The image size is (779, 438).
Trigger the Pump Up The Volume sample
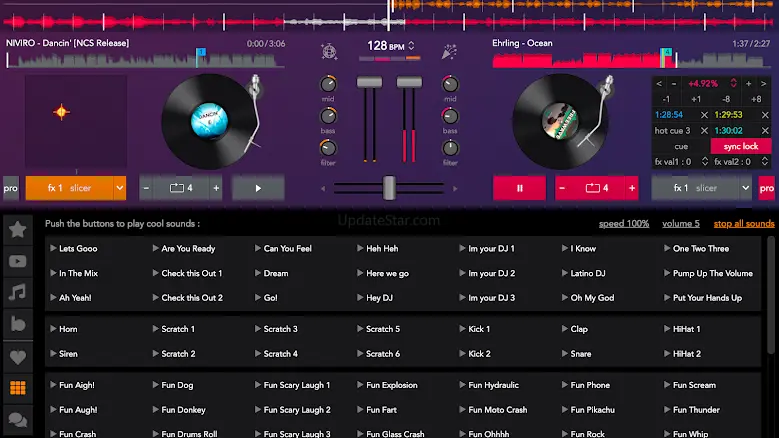click(x=712, y=273)
